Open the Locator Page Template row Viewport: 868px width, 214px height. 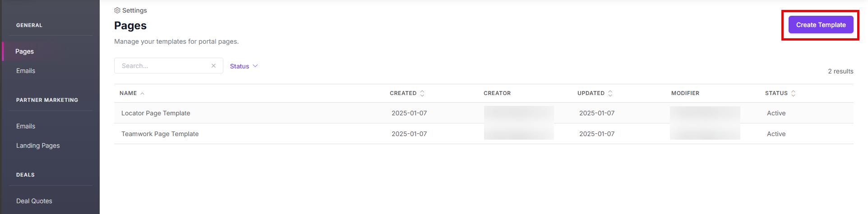tap(484, 113)
